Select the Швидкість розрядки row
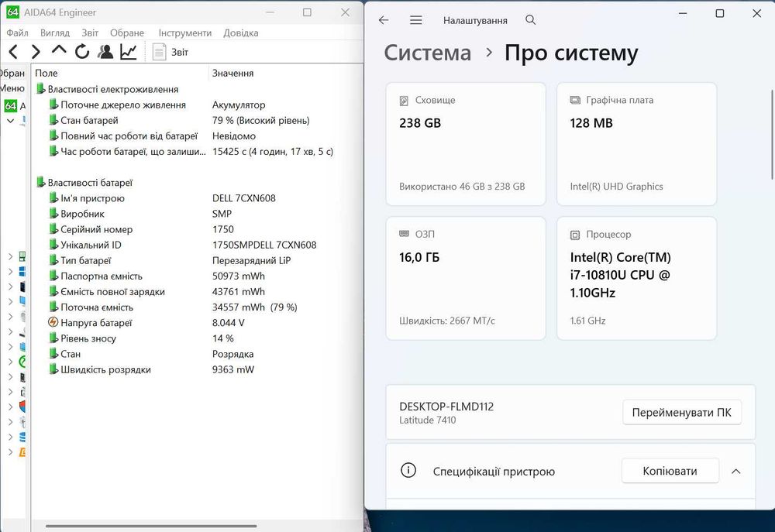Image resolution: width=775 pixels, height=532 pixels. (x=198, y=369)
